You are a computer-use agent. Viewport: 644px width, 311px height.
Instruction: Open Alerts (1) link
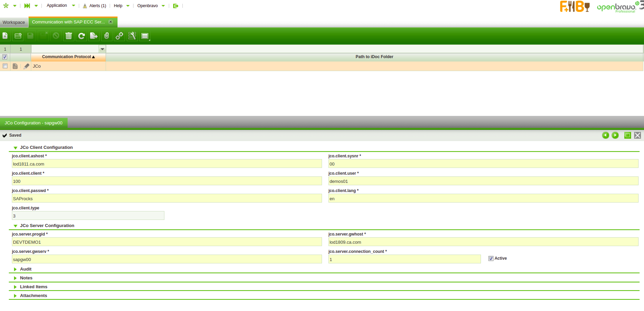pyautogui.click(x=98, y=6)
